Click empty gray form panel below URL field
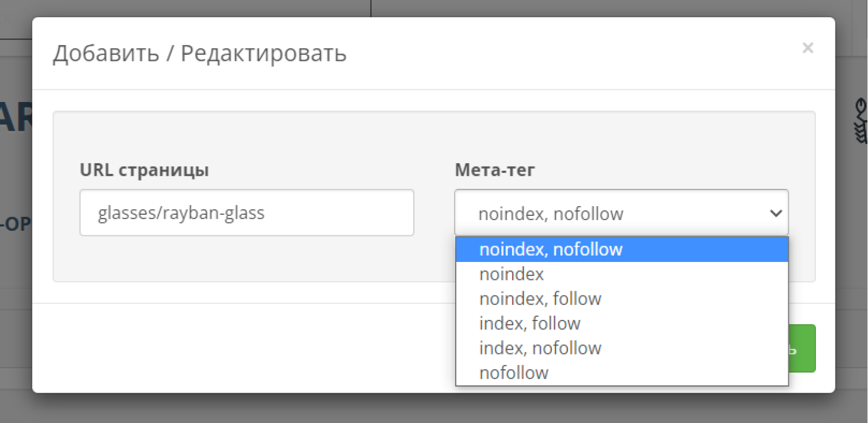This screenshot has width=868, height=423. click(247, 259)
